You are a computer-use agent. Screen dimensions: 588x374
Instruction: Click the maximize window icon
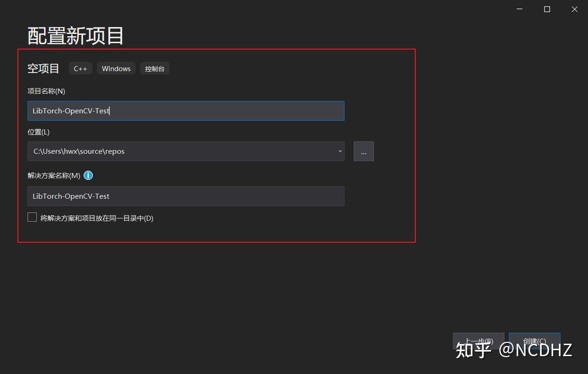[547, 9]
